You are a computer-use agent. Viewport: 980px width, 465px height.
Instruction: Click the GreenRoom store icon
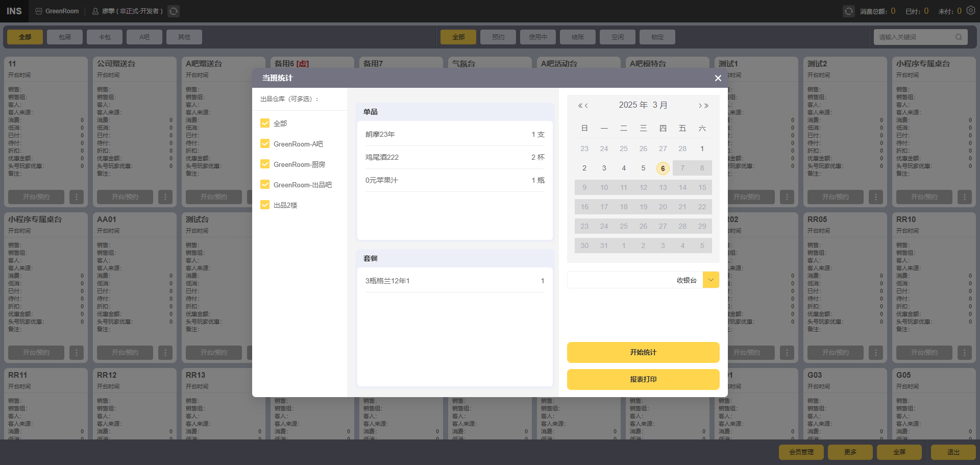pos(39,11)
